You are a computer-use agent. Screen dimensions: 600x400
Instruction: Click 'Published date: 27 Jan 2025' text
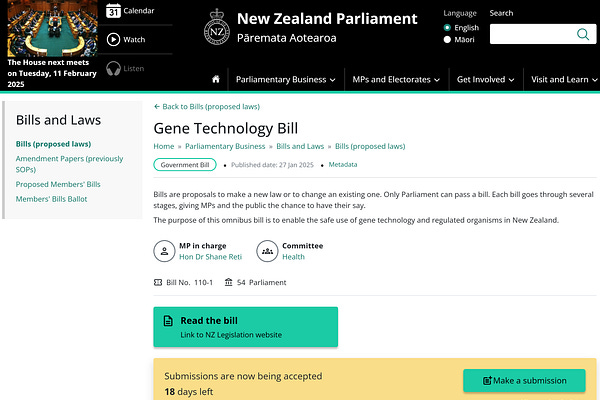coord(272,165)
